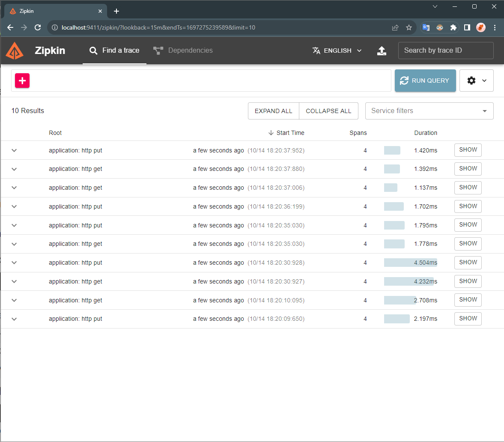Expand the 1.795ms http put row

click(14, 225)
